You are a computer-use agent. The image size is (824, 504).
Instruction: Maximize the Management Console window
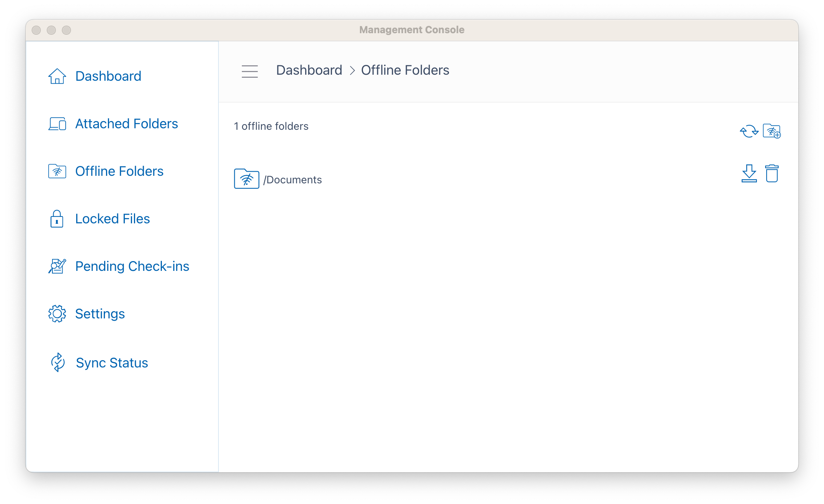(x=66, y=30)
